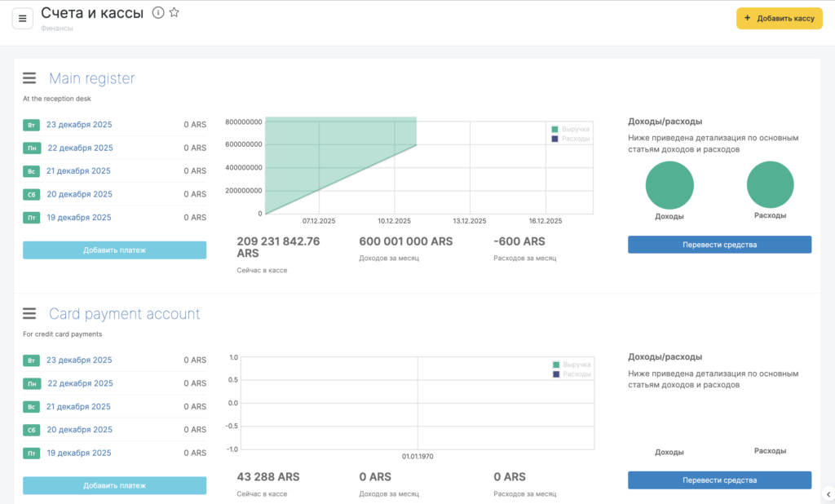Open the Card payment account title link

(124, 314)
